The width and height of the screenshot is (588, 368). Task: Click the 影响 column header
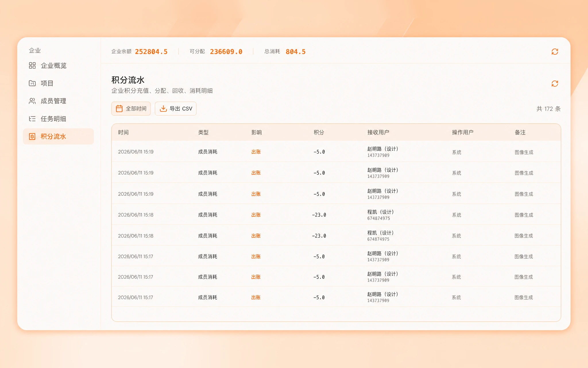257,132
